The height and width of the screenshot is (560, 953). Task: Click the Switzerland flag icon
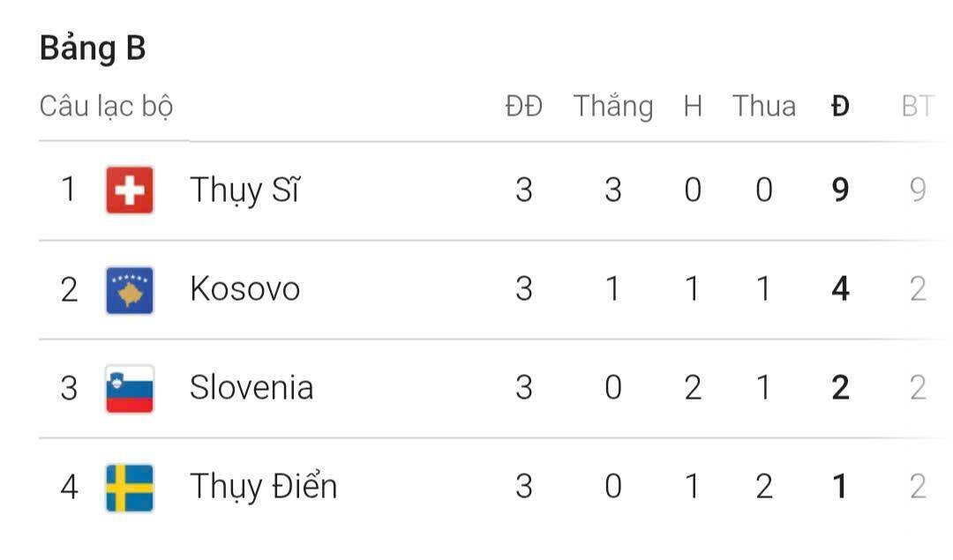coord(130,190)
